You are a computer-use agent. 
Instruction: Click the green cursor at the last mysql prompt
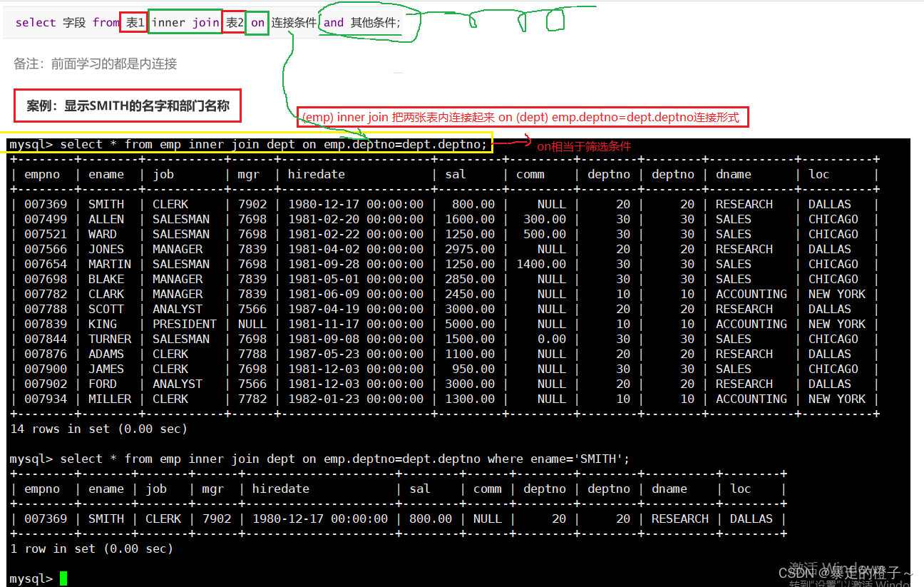(x=63, y=578)
